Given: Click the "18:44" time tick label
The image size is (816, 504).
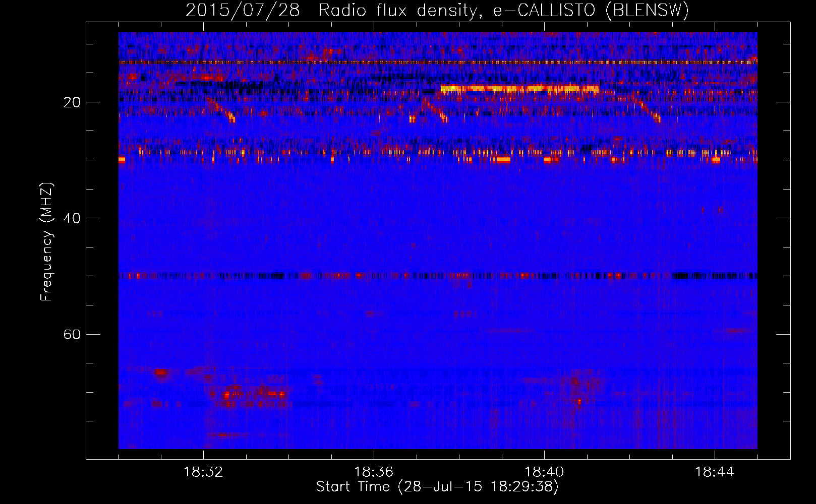Looking at the screenshot, I should 715,472.
